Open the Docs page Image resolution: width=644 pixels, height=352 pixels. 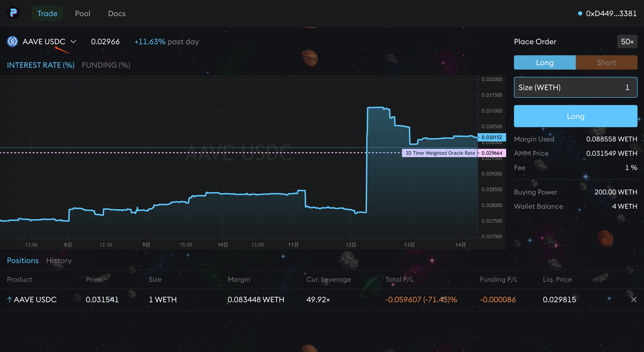(117, 14)
